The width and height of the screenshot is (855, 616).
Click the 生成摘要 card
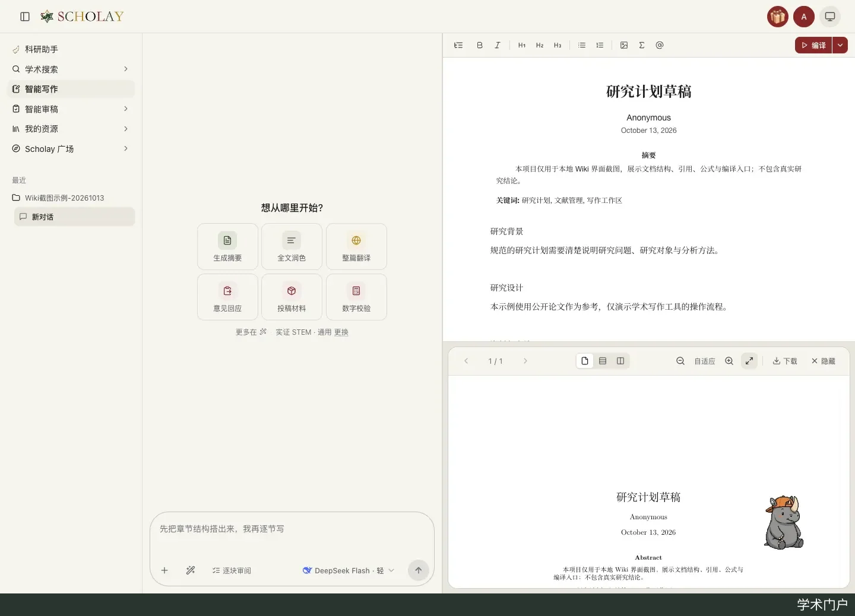[227, 247]
